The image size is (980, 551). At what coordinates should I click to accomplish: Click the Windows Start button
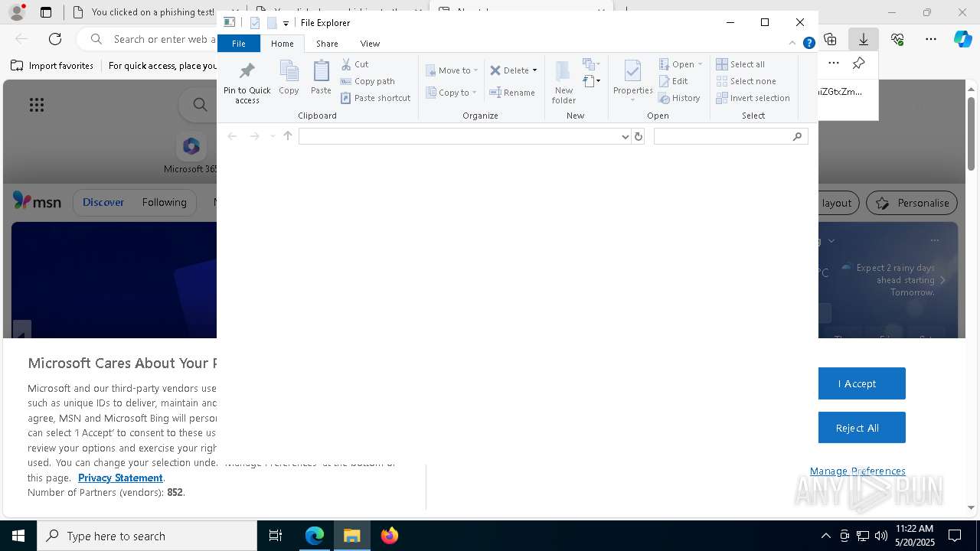click(18, 536)
